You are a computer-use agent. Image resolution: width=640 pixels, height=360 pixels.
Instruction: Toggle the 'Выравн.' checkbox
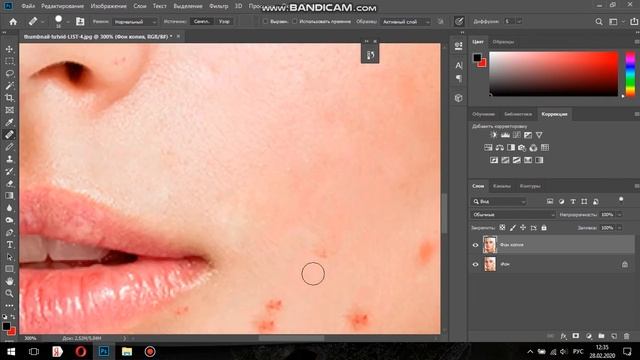(266, 22)
